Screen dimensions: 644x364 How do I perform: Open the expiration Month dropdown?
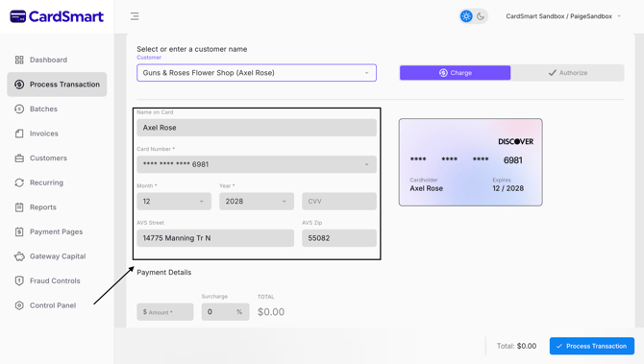coord(174,202)
